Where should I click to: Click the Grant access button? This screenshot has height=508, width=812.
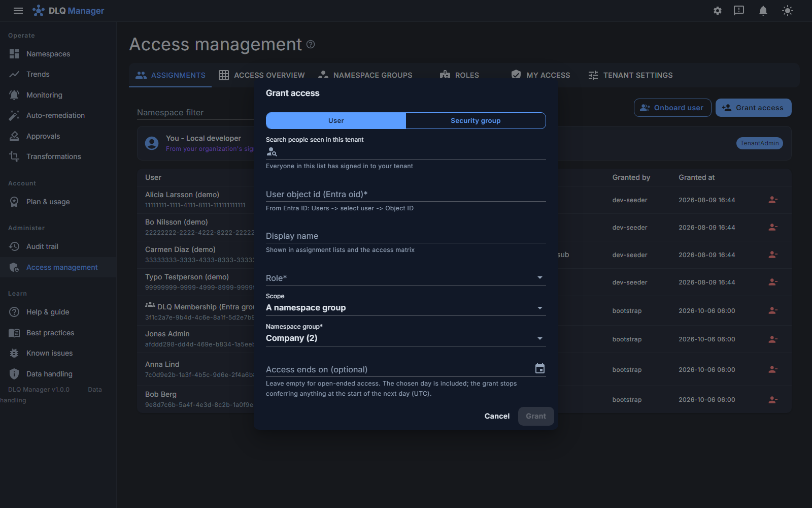tap(754, 108)
